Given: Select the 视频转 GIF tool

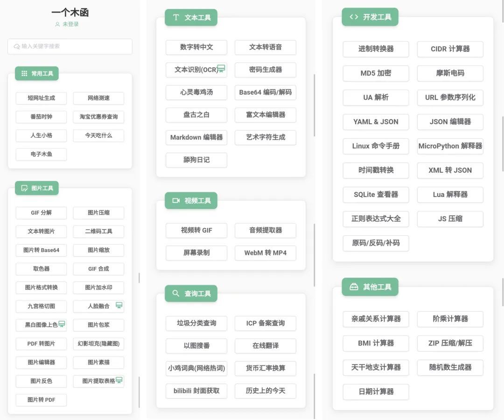Looking at the screenshot, I should point(196,231).
